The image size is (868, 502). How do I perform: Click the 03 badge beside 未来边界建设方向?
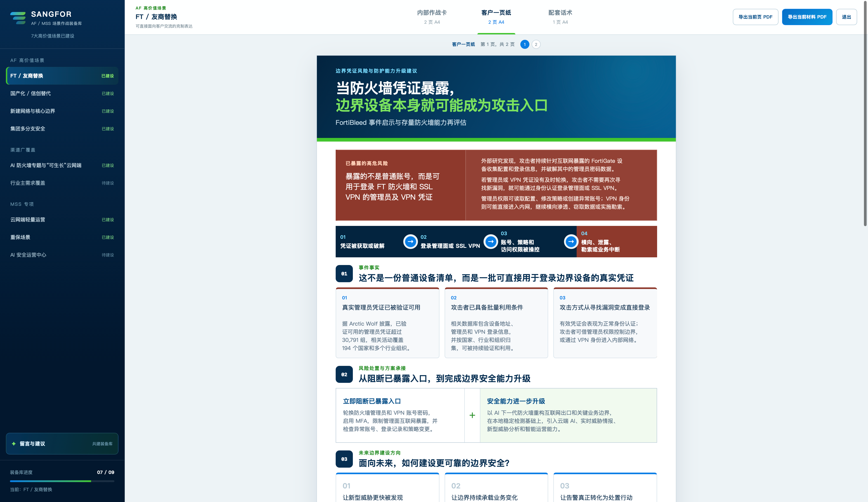coord(344,459)
